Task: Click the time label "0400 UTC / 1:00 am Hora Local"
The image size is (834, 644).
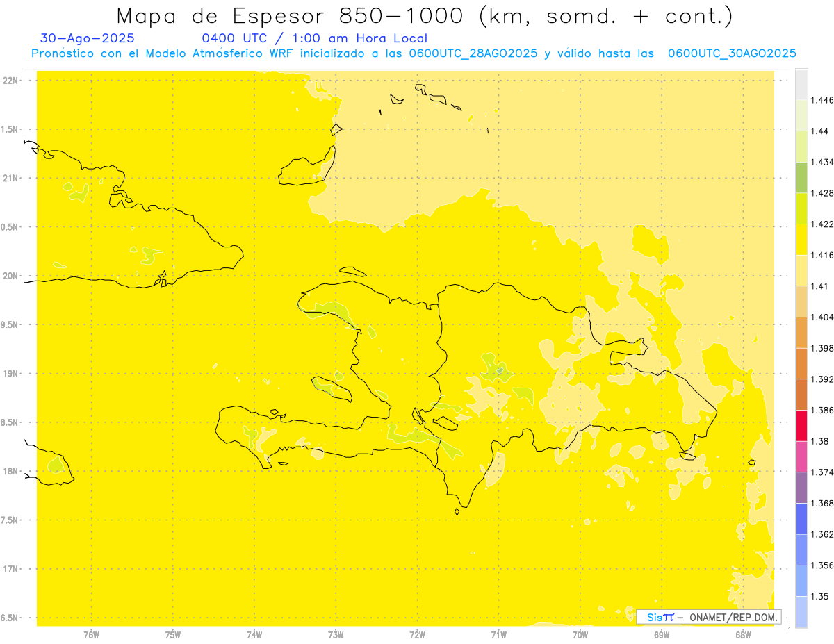Action: point(314,38)
